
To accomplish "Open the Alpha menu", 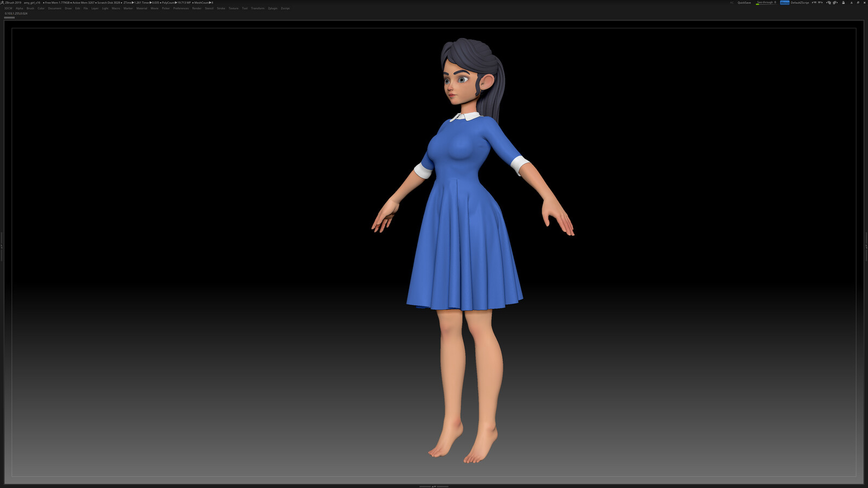I will click(20, 8).
